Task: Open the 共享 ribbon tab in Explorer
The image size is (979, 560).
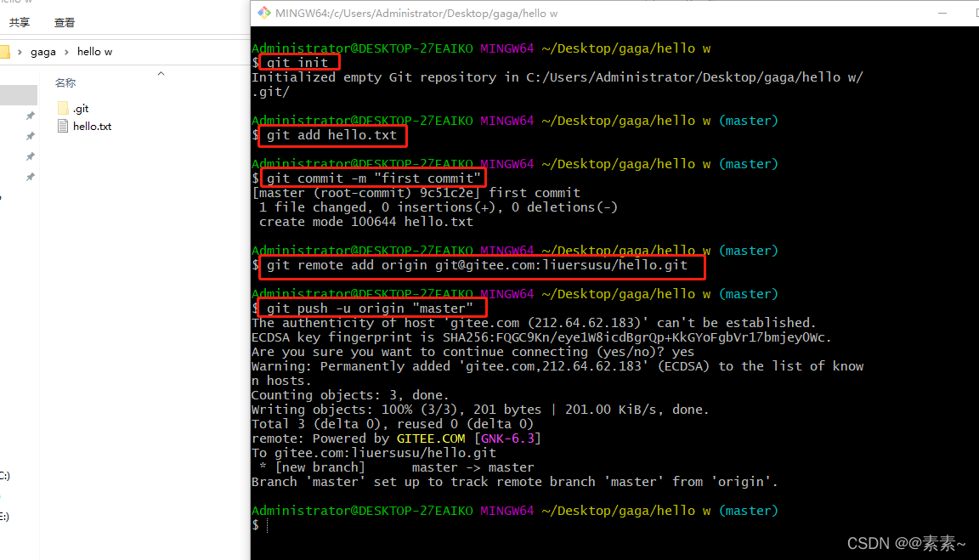Action: [20, 22]
